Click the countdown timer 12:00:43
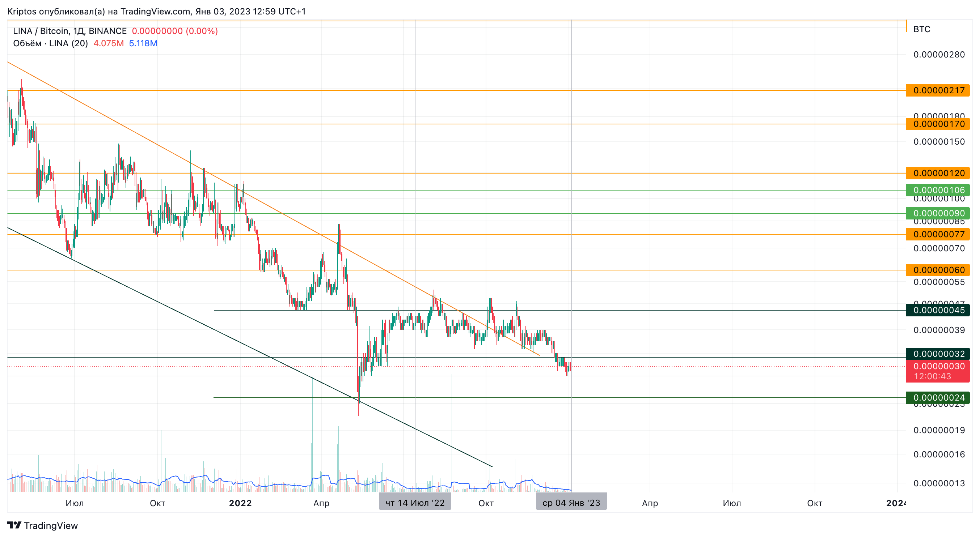Viewport: 980px width, 538px height. coord(932,376)
